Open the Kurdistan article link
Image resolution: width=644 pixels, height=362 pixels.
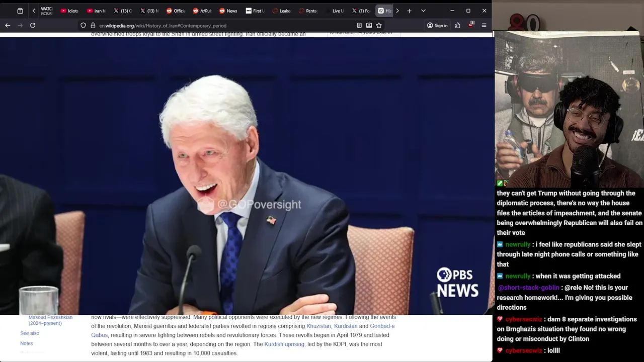346,326
